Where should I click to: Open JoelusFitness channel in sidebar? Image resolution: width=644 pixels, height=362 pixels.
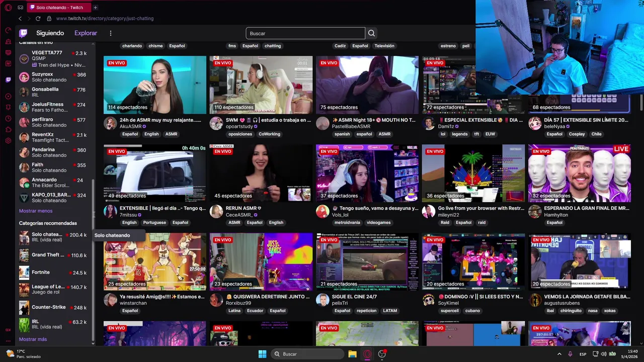pos(54,107)
